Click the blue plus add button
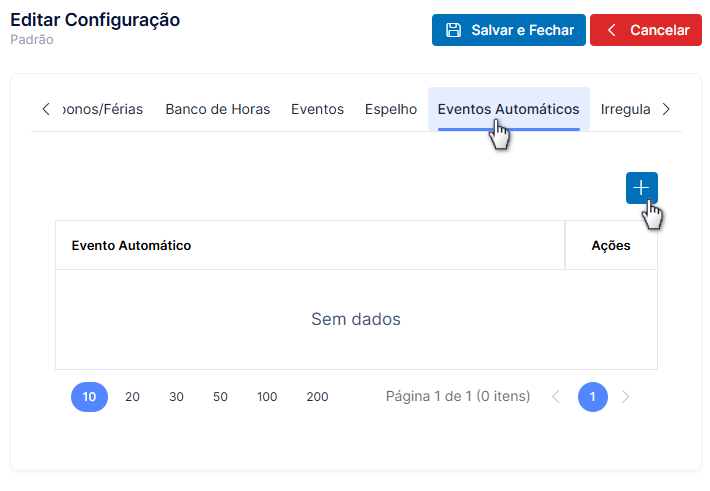 tap(642, 188)
